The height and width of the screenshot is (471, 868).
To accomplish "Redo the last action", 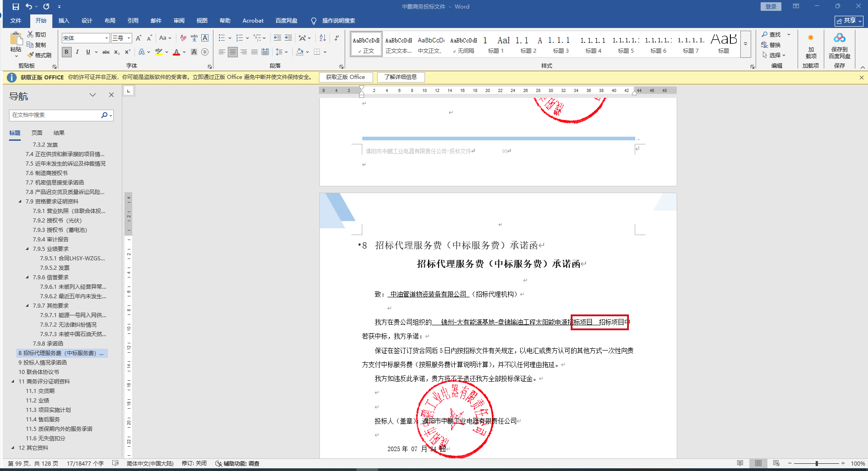I will click(x=46, y=7).
